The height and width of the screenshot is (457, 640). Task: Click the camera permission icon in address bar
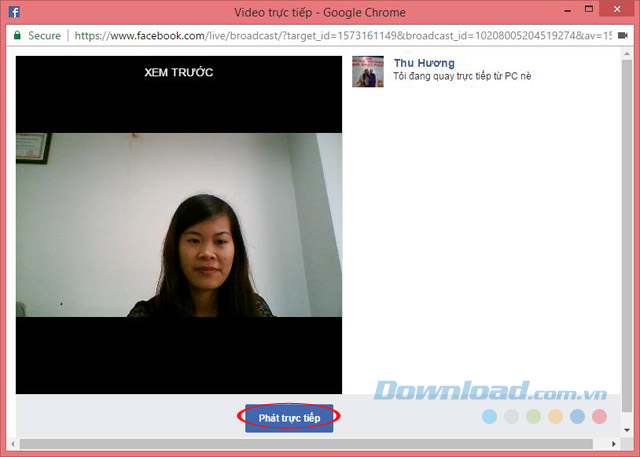pyautogui.click(x=622, y=35)
